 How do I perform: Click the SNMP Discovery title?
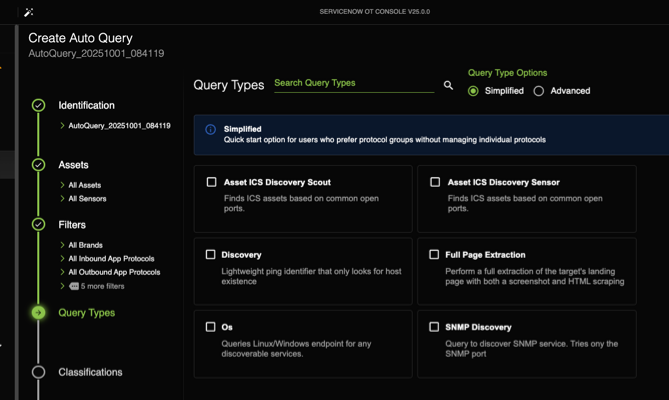pos(478,327)
